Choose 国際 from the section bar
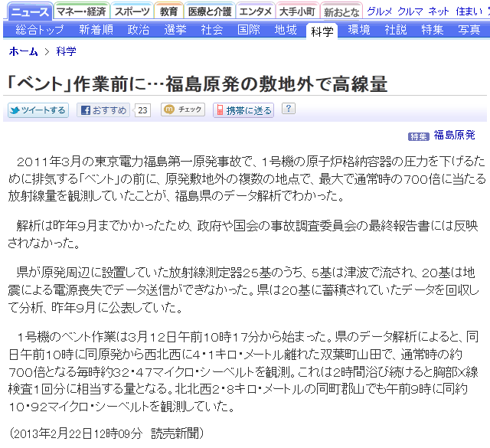Viewport: 490px width, 448px height. pyautogui.click(x=249, y=30)
